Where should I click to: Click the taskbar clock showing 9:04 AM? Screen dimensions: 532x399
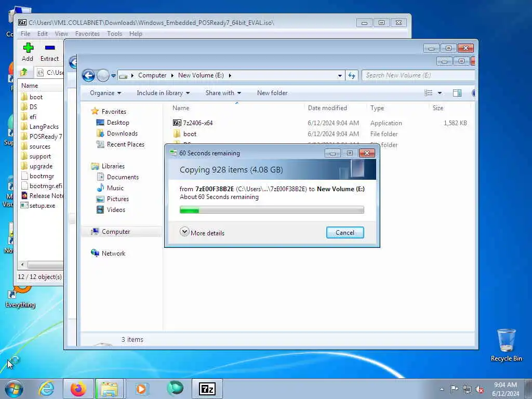[506, 389]
